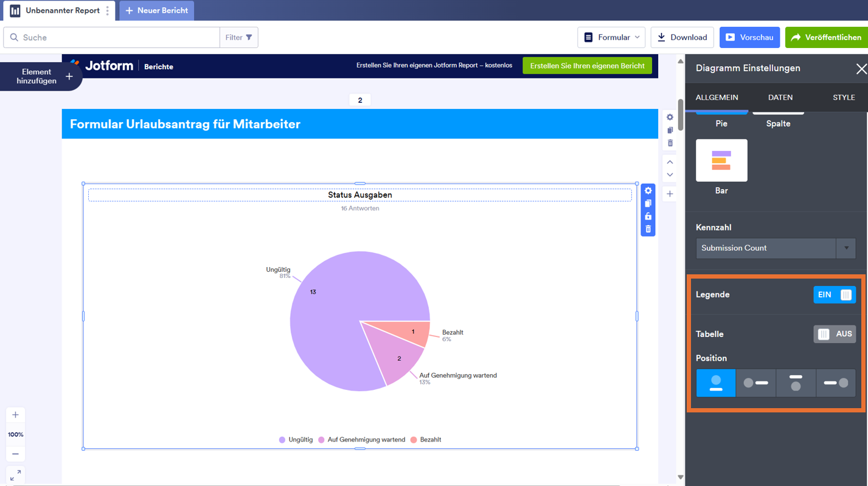Screen dimensions: 868x486
Task: Click the plus icon on Element hinzufügen
Action: point(69,77)
